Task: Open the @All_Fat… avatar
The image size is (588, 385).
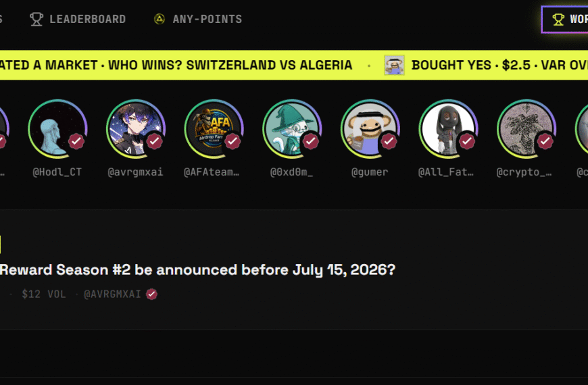Action: click(x=448, y=129)
